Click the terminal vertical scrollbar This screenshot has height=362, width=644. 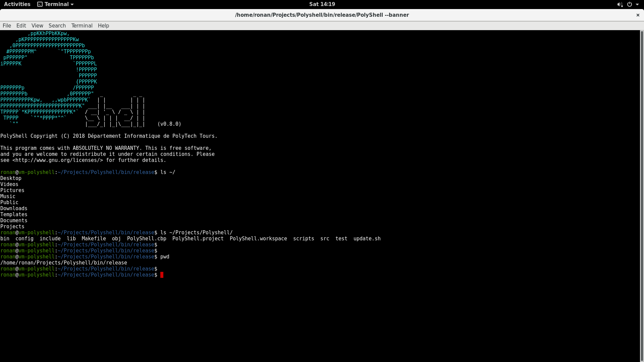coord(642,196)
